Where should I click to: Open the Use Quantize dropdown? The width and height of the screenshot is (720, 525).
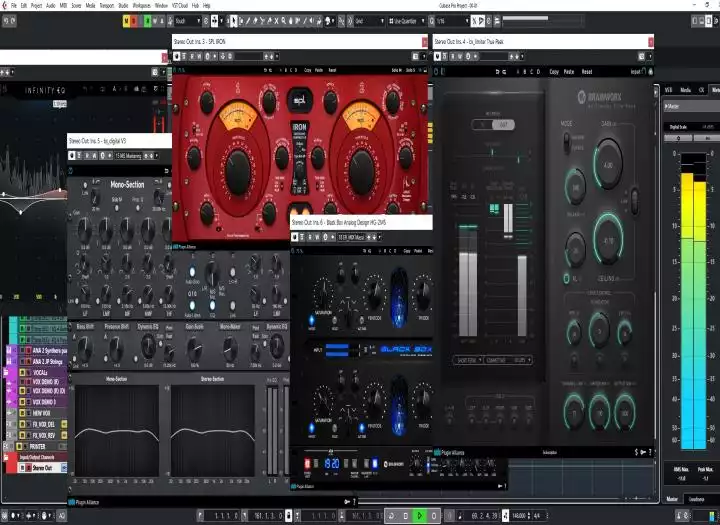[x=406, y=21]
